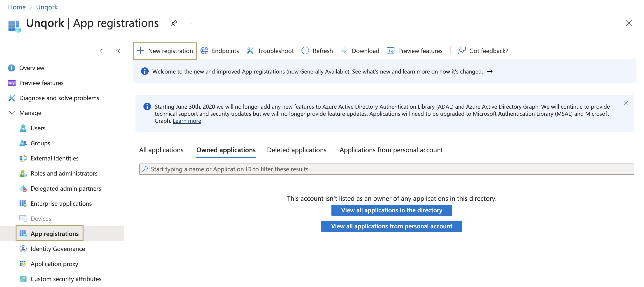This screenshot has width=644, height=287.
Task: Click the Devices icon in the sidebar
Action: [23, 219]
